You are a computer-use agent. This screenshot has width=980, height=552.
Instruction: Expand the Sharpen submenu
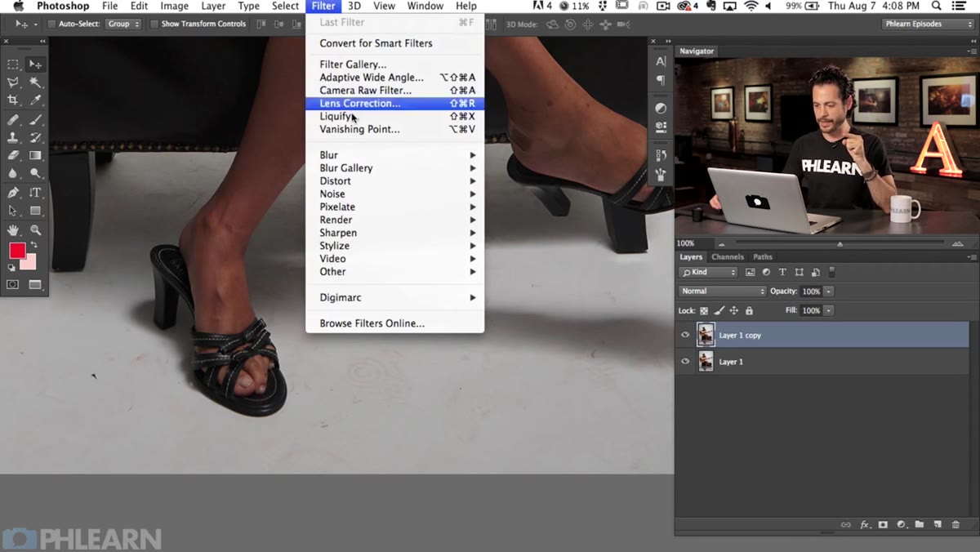click(x=395, y=233)
